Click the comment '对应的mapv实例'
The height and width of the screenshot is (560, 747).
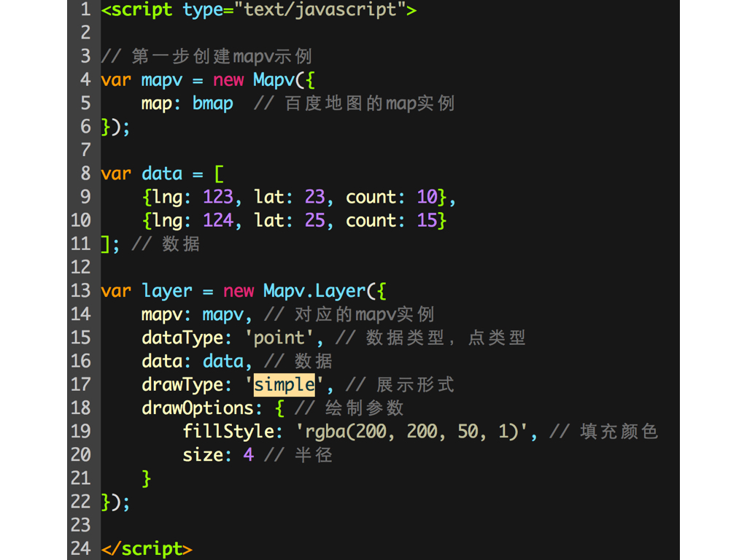point(365,314)
